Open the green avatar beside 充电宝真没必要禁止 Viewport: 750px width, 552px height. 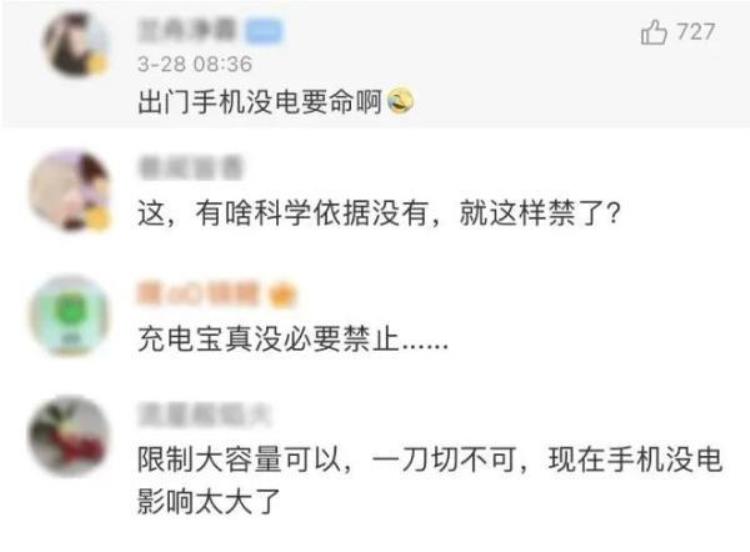(x=70, y=316)
